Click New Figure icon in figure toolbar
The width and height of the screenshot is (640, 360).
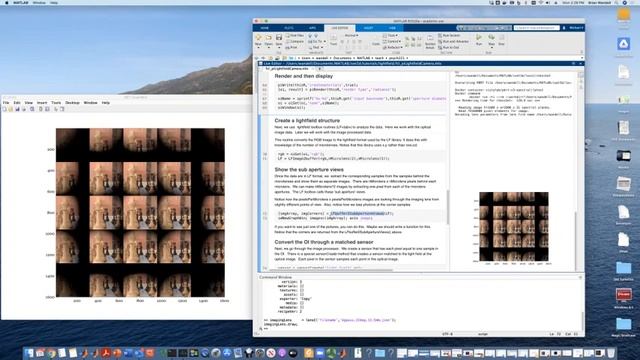pos(4,109)
